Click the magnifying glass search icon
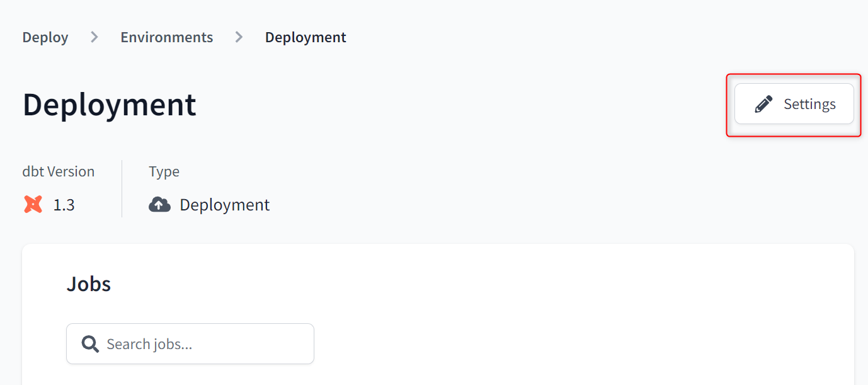868x385 pixels. coord(90,344)
